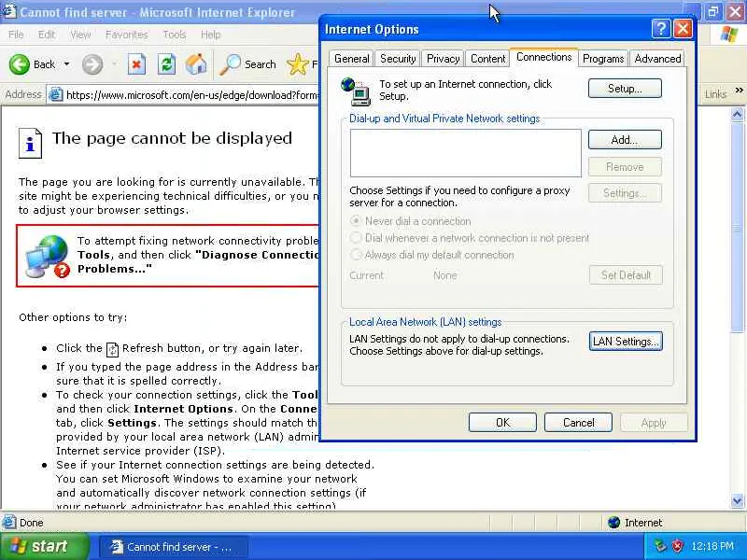This screenshot has height=560, width=747.
Task: Open LAN Settings...
Action: (x=626, y=342)
